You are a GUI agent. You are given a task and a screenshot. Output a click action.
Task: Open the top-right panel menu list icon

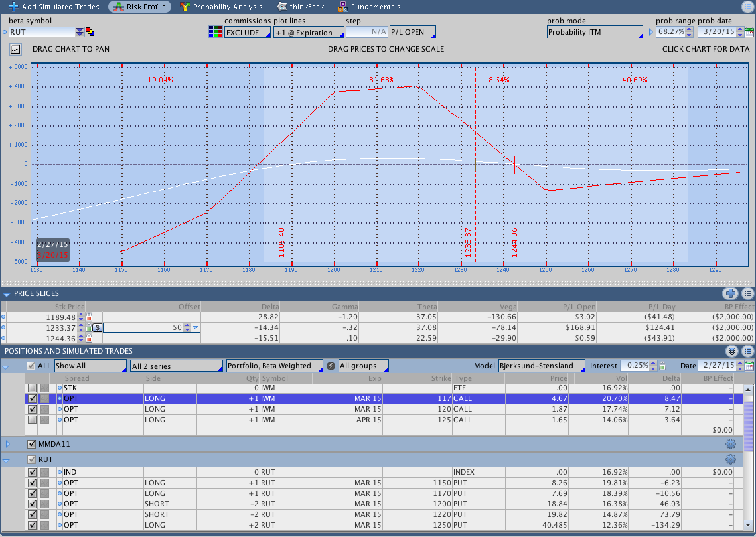747,6
